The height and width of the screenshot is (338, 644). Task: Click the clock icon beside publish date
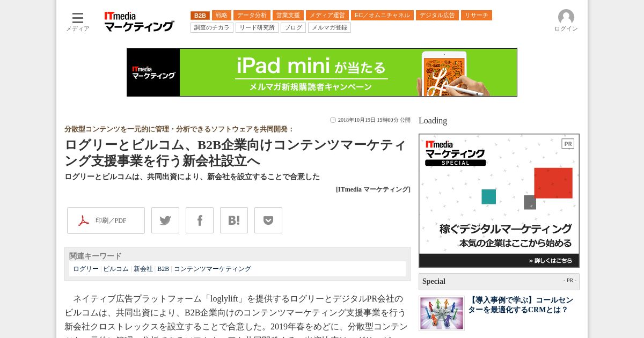point(333,120)
